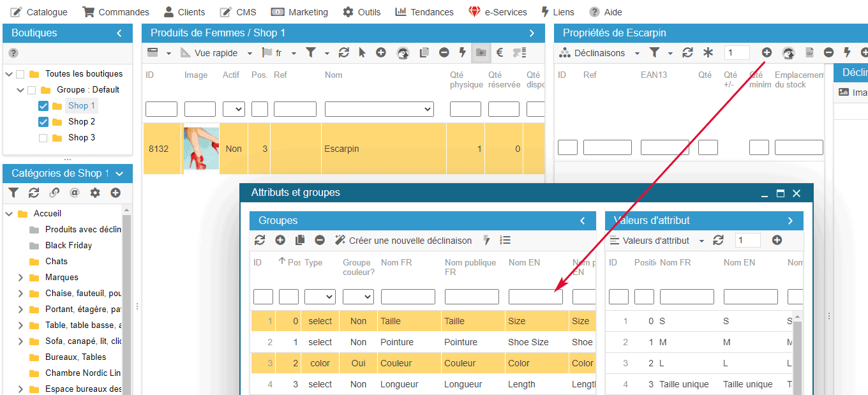Check the Shop 3 checkbox
This screenshot has height=395, width=868.
tap(43, 138)
